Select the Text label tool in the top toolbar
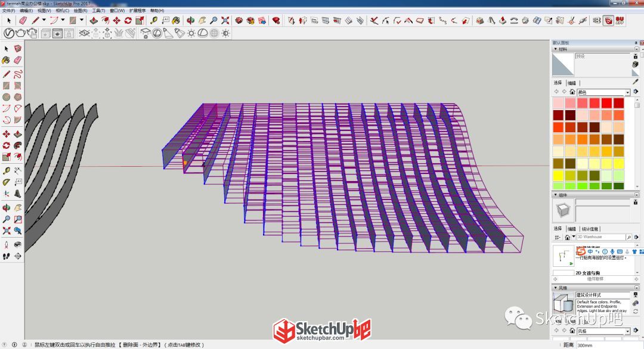The height and width of the screenshot is (349, 644). pyautogui.click(x=166, y=20)
